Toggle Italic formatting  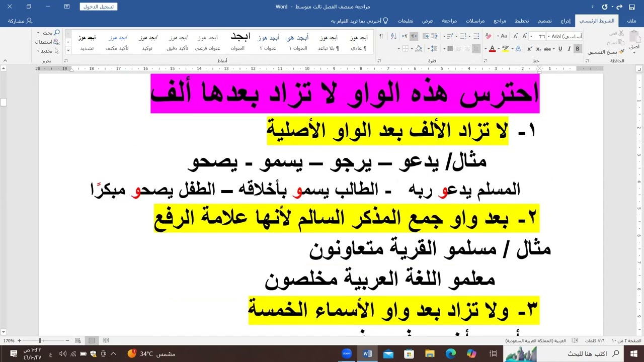click(x=569, y=49)
